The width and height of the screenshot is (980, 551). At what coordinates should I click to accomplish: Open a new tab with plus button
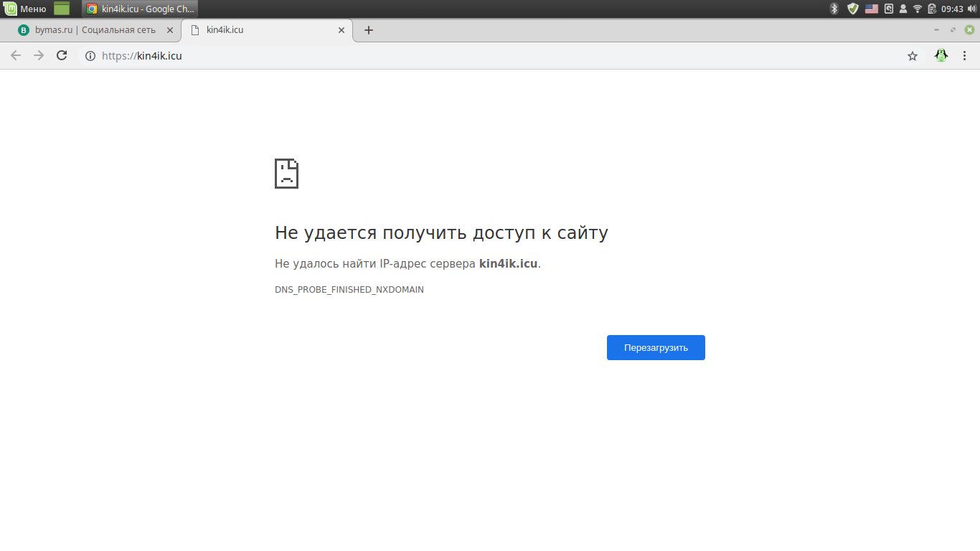coord(369,30)
